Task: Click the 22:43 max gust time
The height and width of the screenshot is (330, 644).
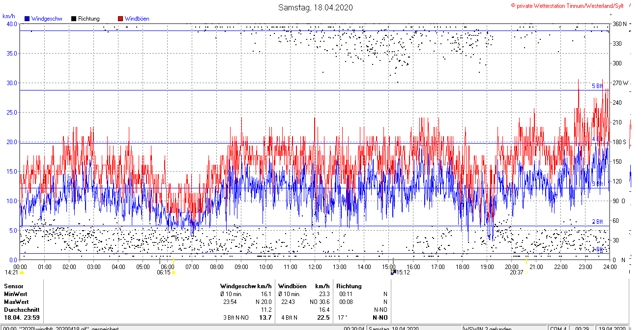Action: 288,301
